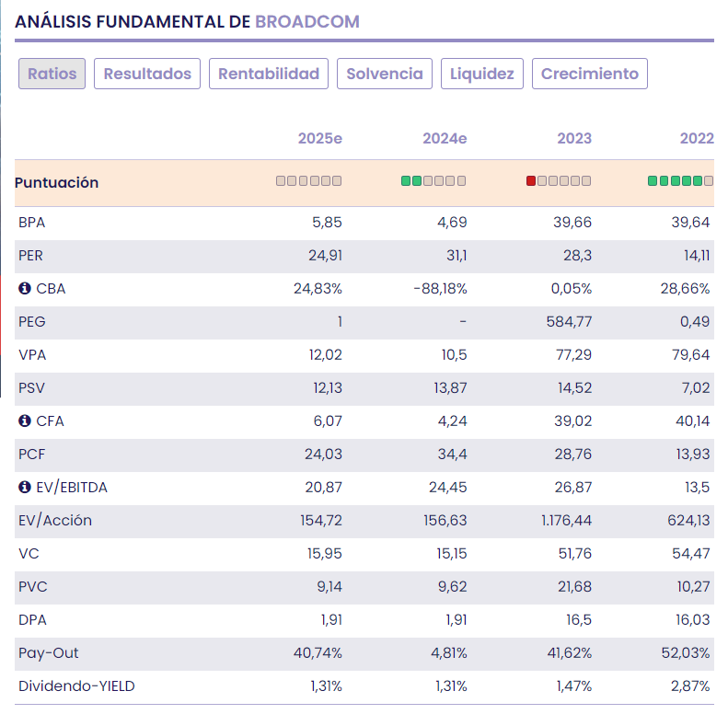The height and width of the screenshot is (714, 728).
Task: Click the 2024e column header
Action: pyautogui.click(x=445, y=139)
